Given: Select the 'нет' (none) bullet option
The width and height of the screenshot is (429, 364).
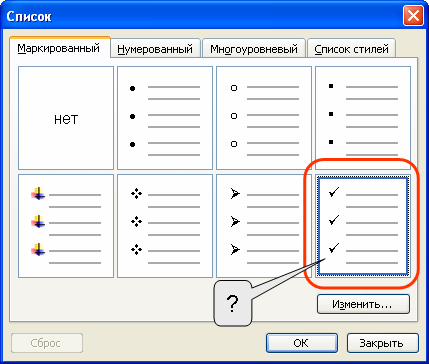Looking at the screenshot, I should pyautogui.click(x=66, y=118).
